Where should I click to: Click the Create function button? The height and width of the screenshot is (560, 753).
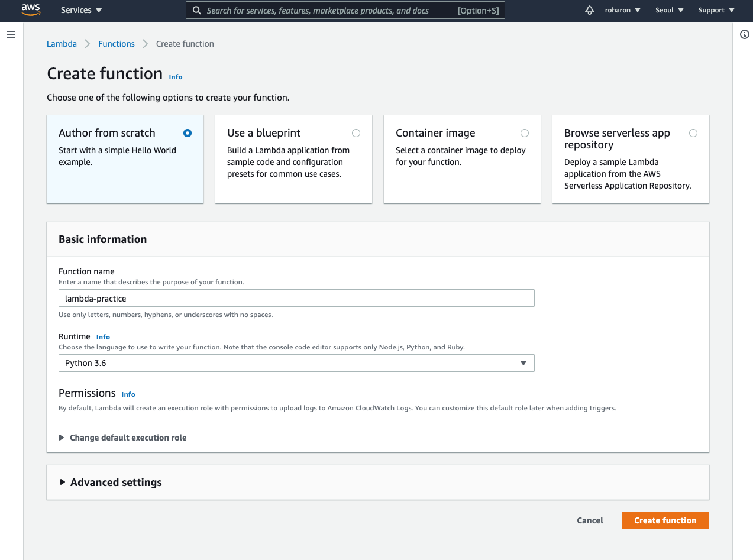point(665,520)
